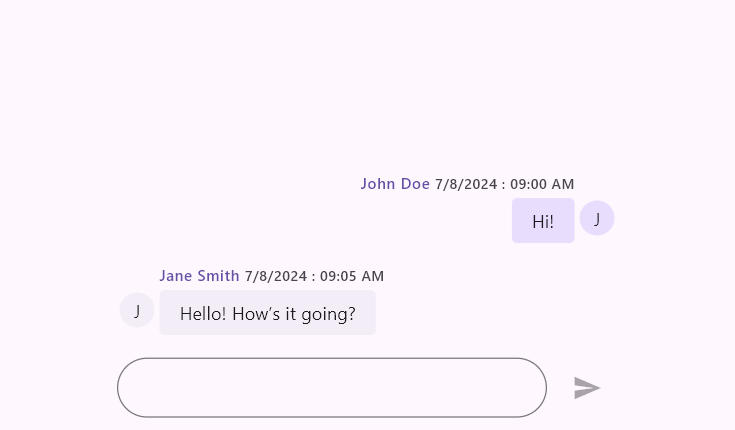
Task: Click the surname "Doe" in sender label
Action: pyautogui.click(x=415, y=184)
